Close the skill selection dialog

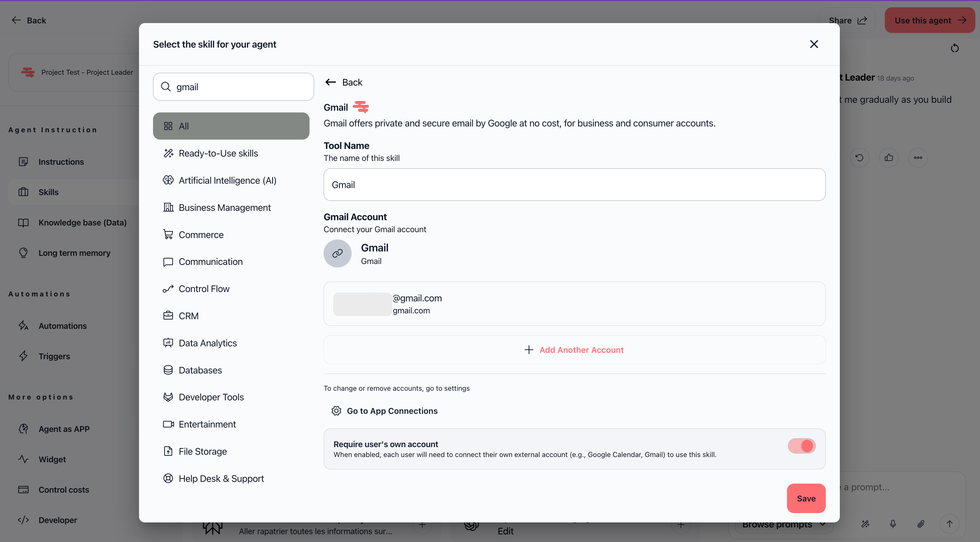[814, 44]
